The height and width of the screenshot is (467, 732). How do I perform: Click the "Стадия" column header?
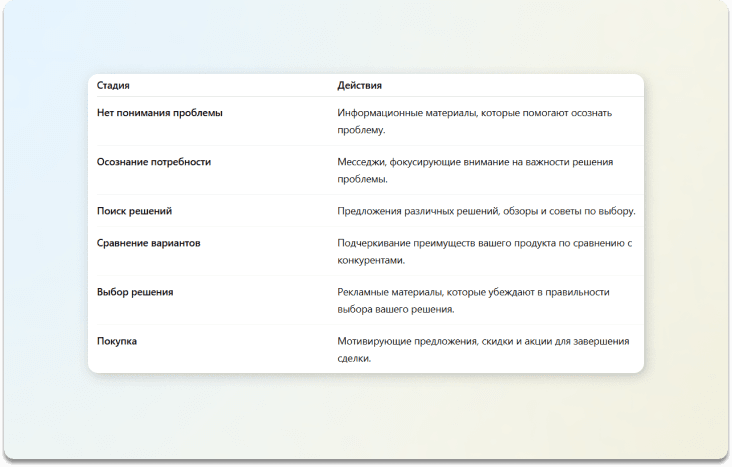113,85
